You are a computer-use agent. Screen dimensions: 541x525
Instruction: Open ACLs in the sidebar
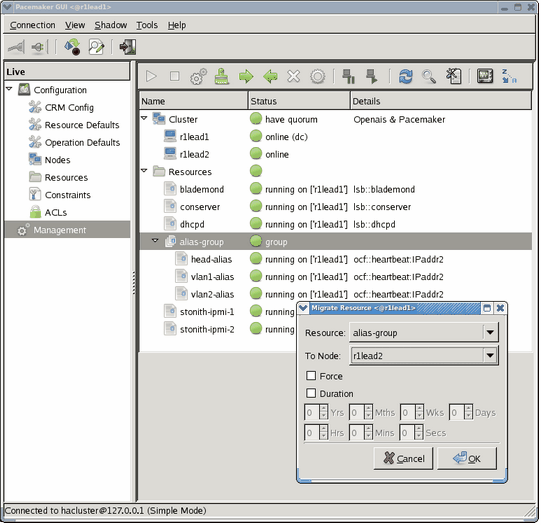[x=55, y=212]
